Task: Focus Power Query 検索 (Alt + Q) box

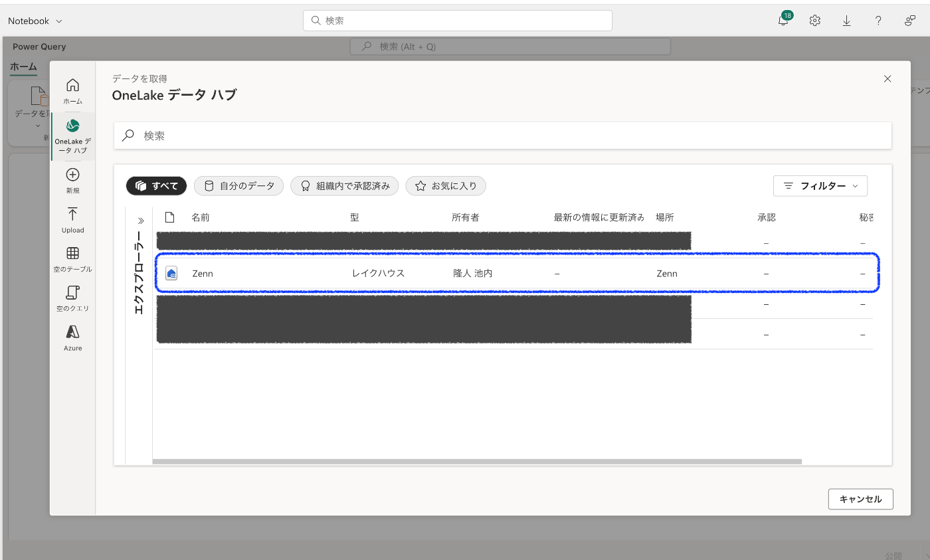Action: pyautogui.click(x=510, y=47)
